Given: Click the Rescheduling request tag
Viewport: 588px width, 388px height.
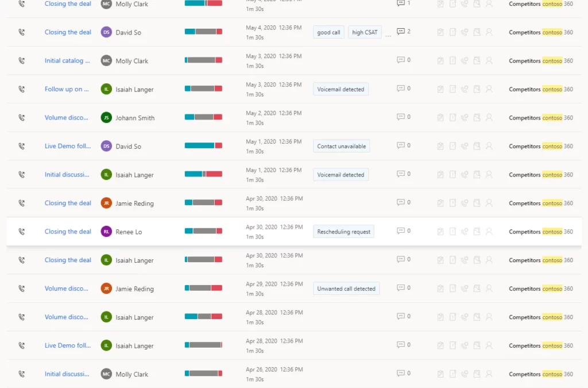Looking at the screenshot, I should click(343, 232).
